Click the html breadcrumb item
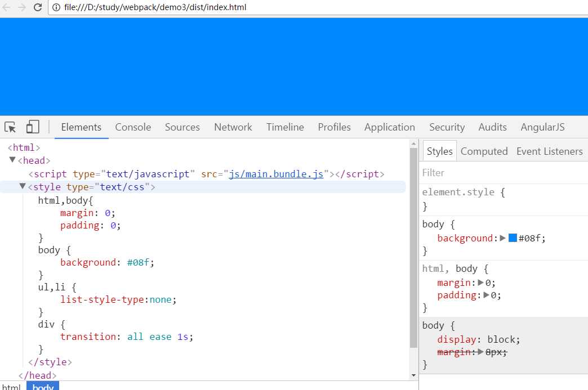588x390 pixels. click(x=11, y=386)
